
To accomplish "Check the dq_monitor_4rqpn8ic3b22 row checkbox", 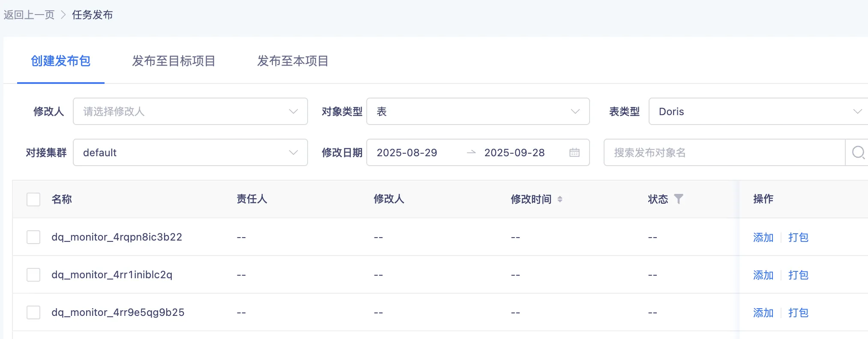I will [33, 237].
